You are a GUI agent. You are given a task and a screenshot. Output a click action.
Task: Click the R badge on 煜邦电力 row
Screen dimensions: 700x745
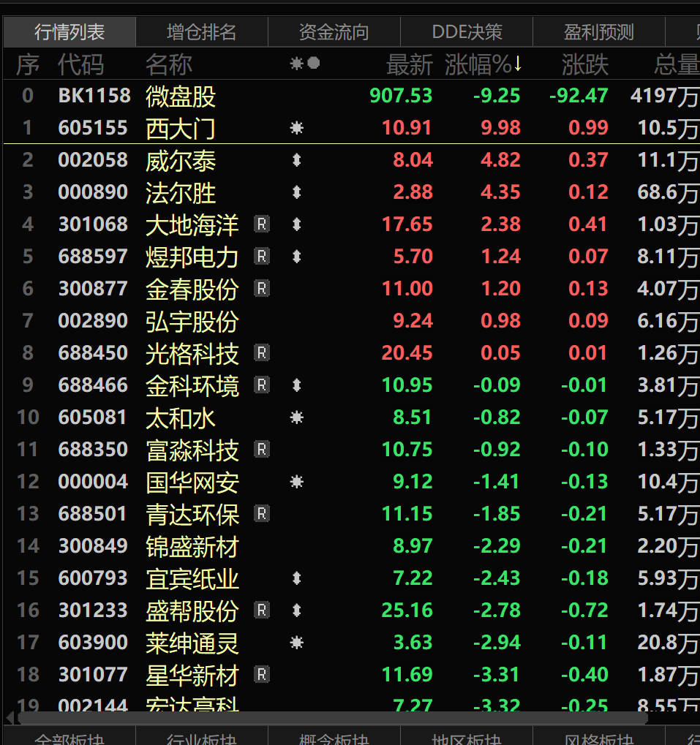tap(262, 257)
